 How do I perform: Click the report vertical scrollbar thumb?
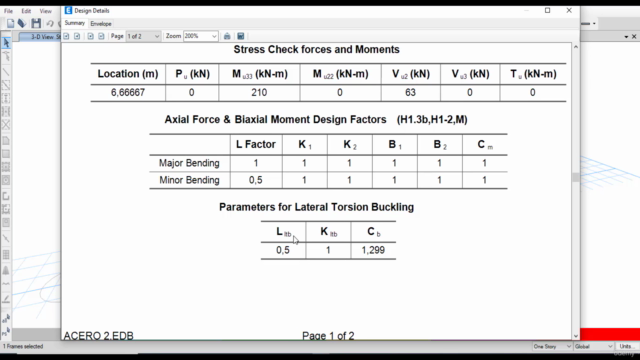[x=576, y=177]
